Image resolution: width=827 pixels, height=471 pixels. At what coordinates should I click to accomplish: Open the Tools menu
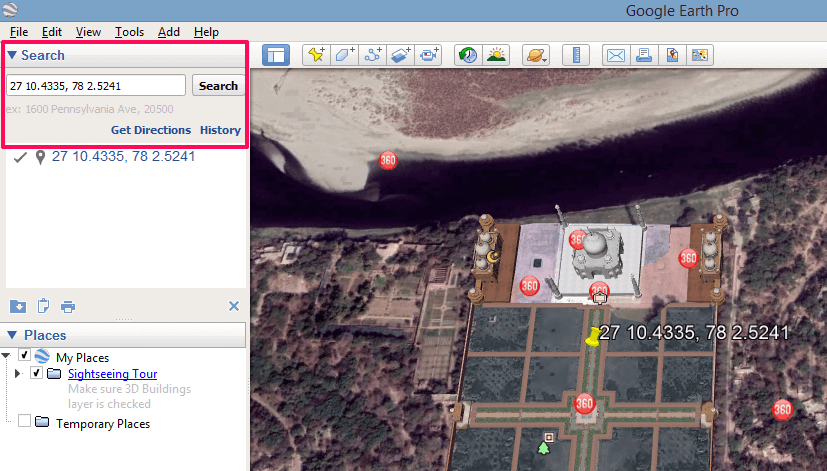click(x=129, y=32)
